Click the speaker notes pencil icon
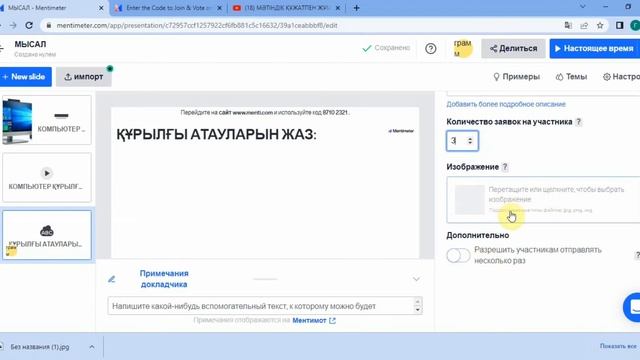This screenshot has height=360, width=640. [x=111, y=279]
